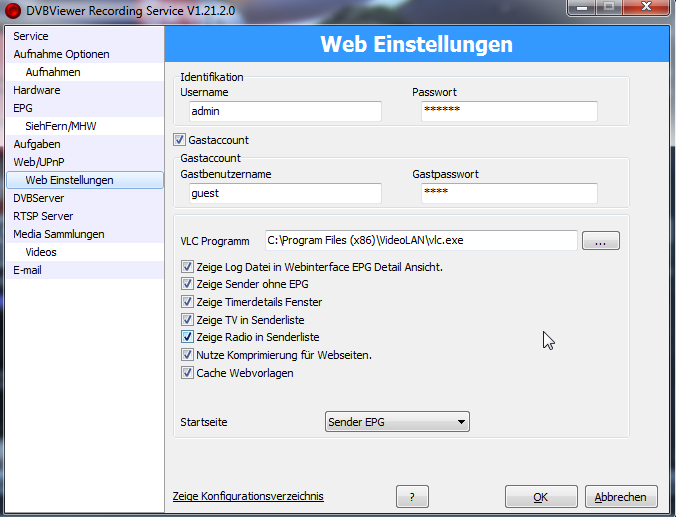Toggle the Gastaccount checkbox
The image size is (676, 517).
coord(180,141)
